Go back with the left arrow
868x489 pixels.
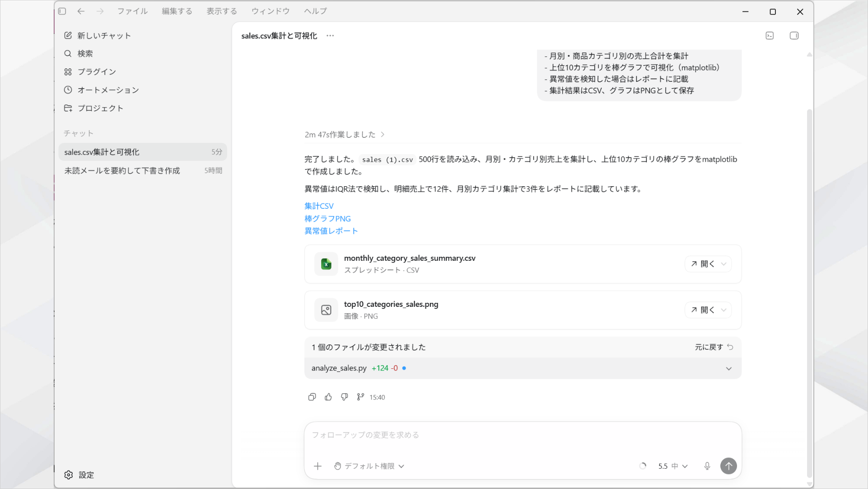point(81,11)
